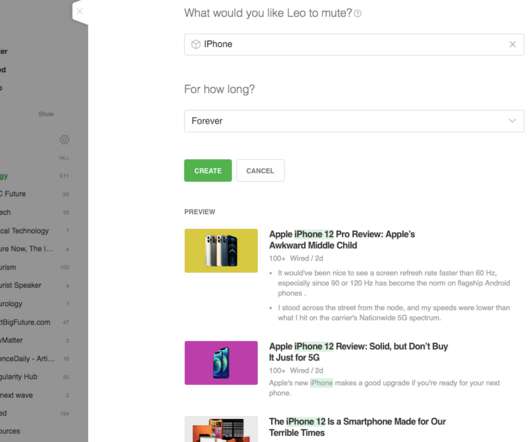The width and height of the screenshot is (530, 442).
Task: Close the mute filter panel
Action: coord(80,11)
